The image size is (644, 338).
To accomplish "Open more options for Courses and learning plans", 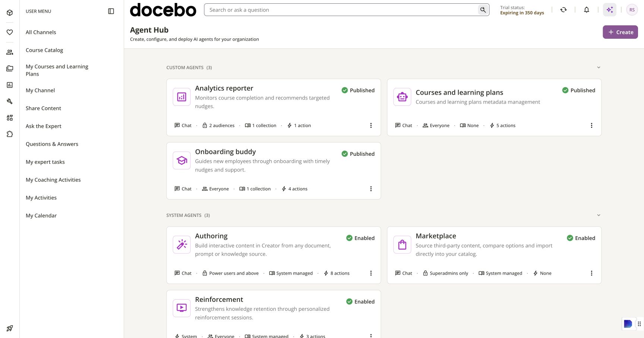I will pos(591,126).
